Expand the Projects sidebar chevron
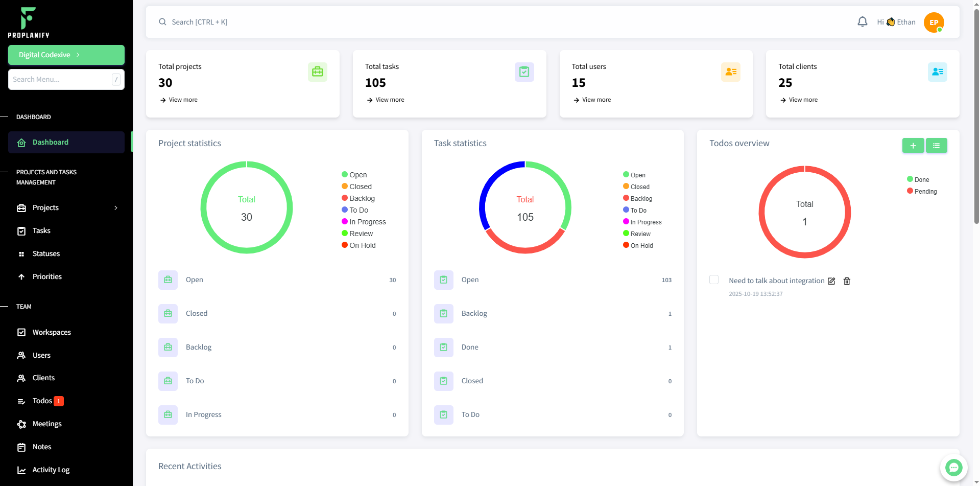980x486 pixels. point(115,207)
